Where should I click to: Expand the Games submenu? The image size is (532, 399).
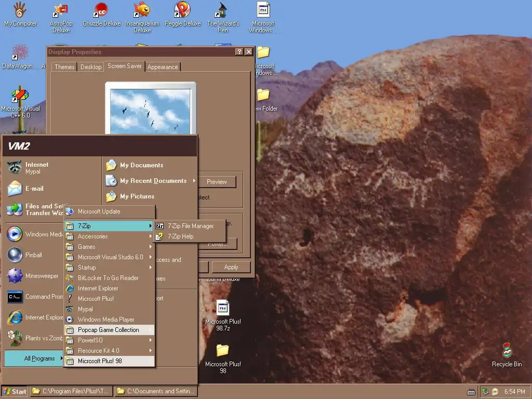(109, 247)
